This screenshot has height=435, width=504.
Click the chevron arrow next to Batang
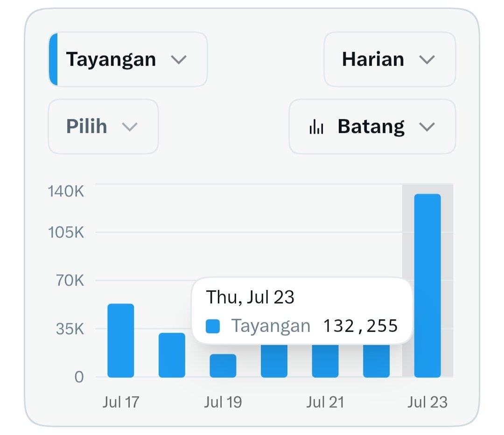pyautogui.click(x=427, y=127)
